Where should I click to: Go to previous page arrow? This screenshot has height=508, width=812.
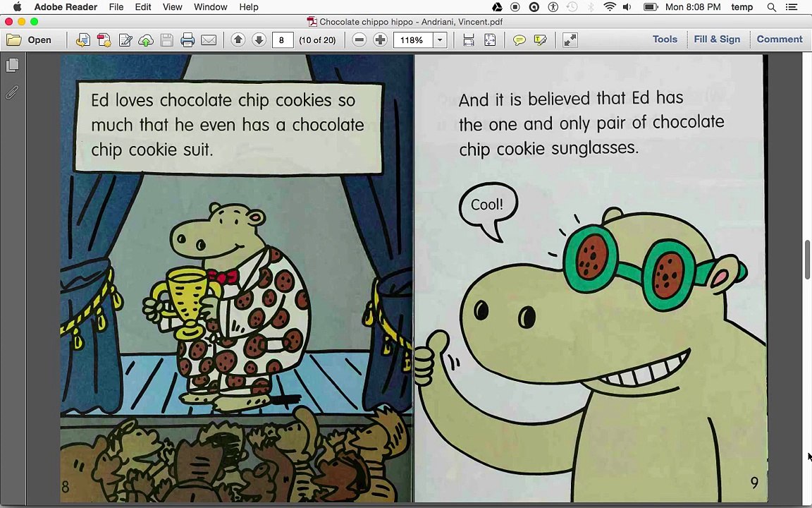[x=238, y=40]
